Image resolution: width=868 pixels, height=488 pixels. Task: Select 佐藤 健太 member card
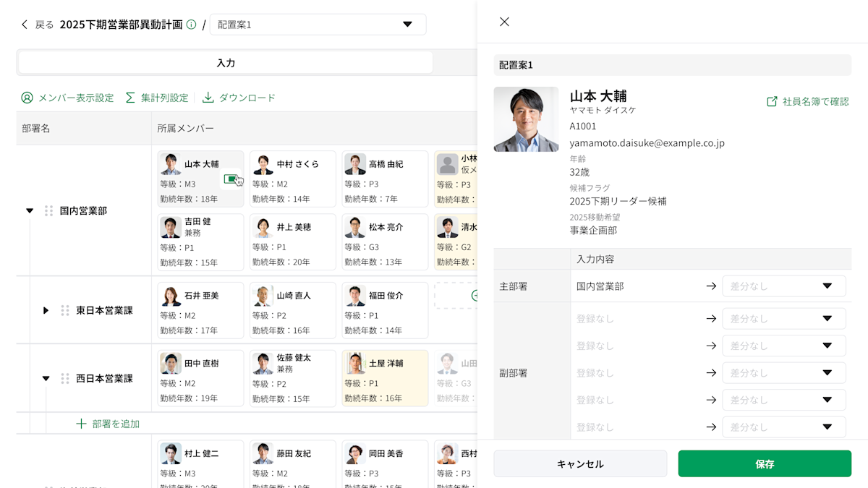click(x=293, y=378)
